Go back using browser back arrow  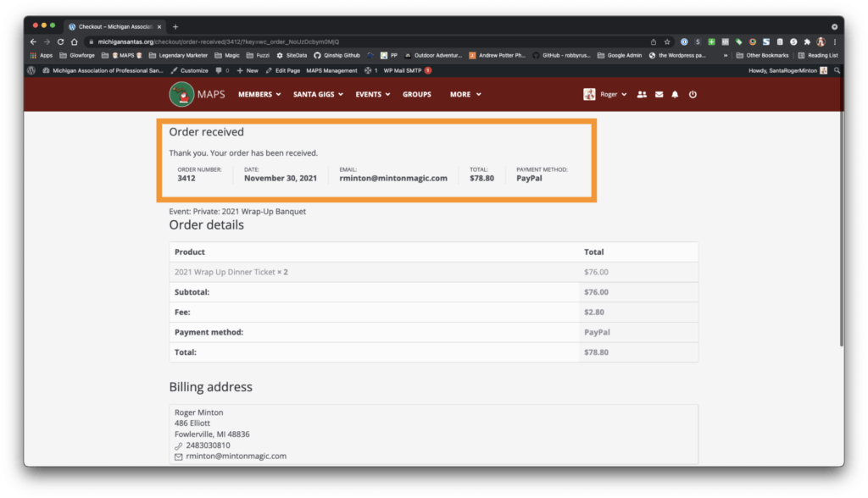pyautogui.click(x=33, y=42)
